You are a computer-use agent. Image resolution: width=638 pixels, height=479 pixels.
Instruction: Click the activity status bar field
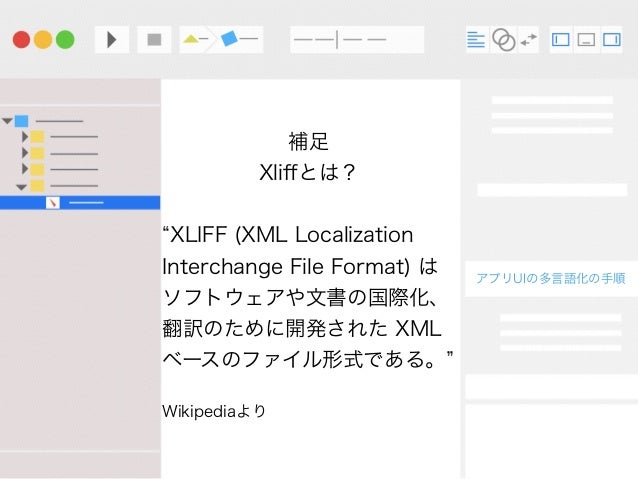[x=357, y=39]
